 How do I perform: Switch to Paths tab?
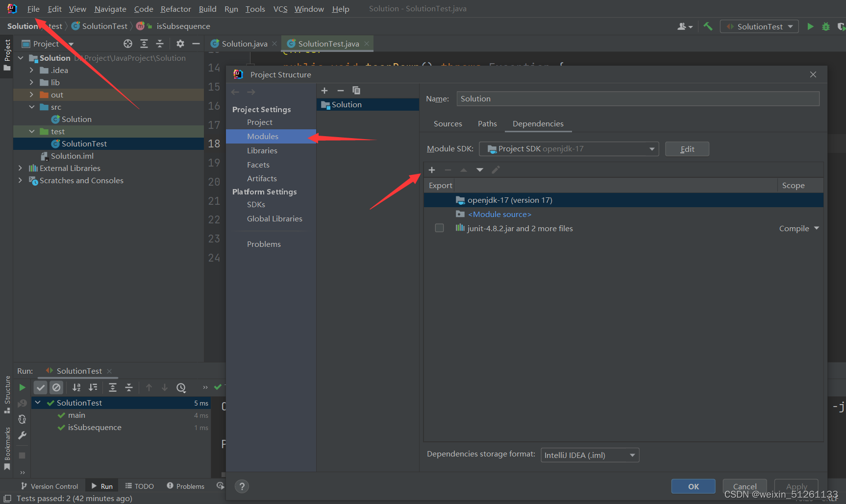click(x=487, y=123)
